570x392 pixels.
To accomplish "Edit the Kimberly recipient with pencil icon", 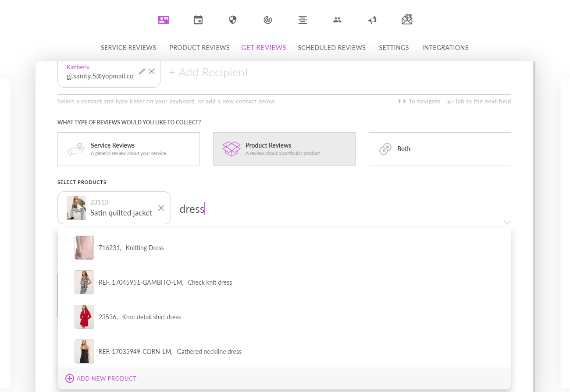I will pyautogui.click(x=142, y=71).
